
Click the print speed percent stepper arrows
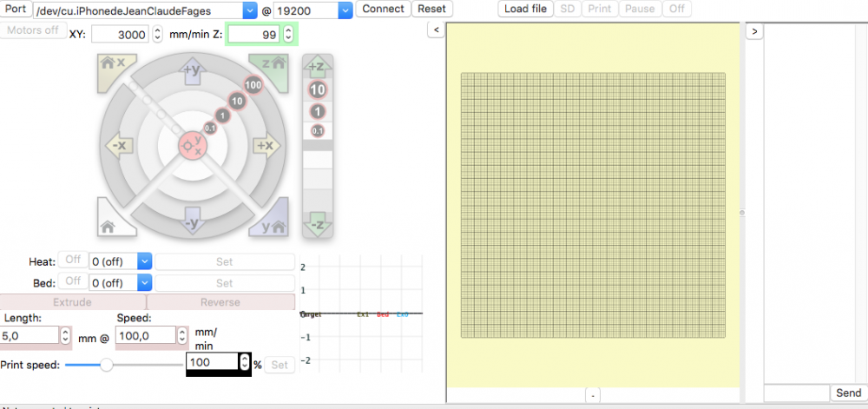[245, 362]
